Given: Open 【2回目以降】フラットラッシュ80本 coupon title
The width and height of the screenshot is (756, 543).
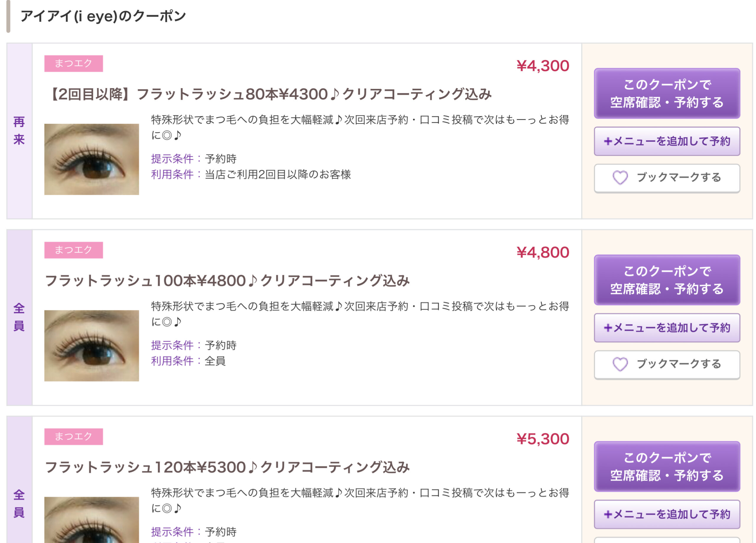Looking at the screenshot, I should click(270, 95).
